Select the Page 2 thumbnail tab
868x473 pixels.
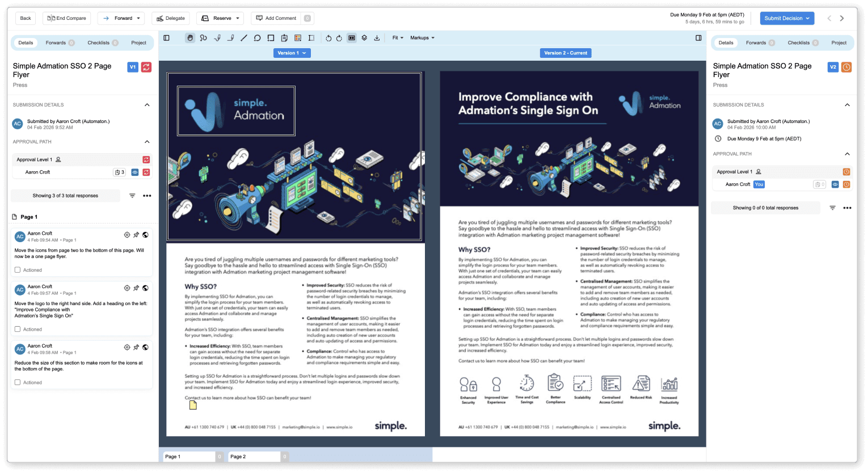click(x=253, y=456)
